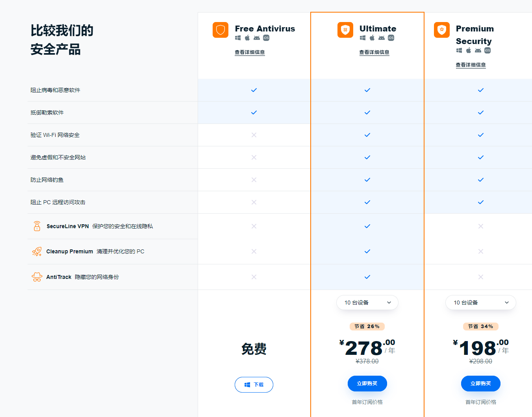Click the Cleanup Premium feature name

70,251
